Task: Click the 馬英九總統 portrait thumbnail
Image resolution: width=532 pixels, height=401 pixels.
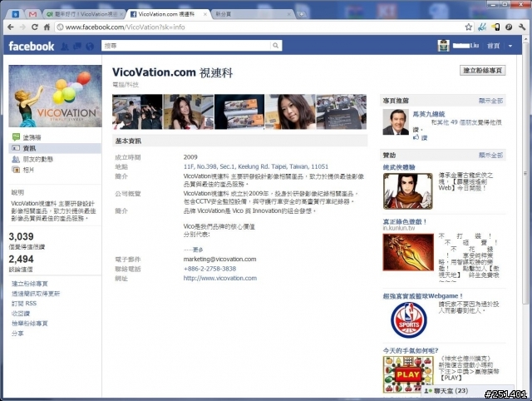Action: click(x=396, y=122)
